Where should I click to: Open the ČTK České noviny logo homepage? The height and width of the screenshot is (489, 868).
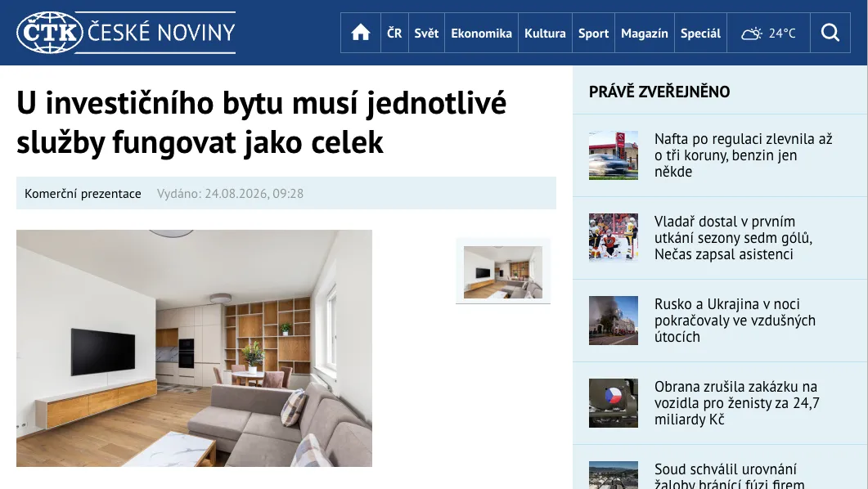126,33
